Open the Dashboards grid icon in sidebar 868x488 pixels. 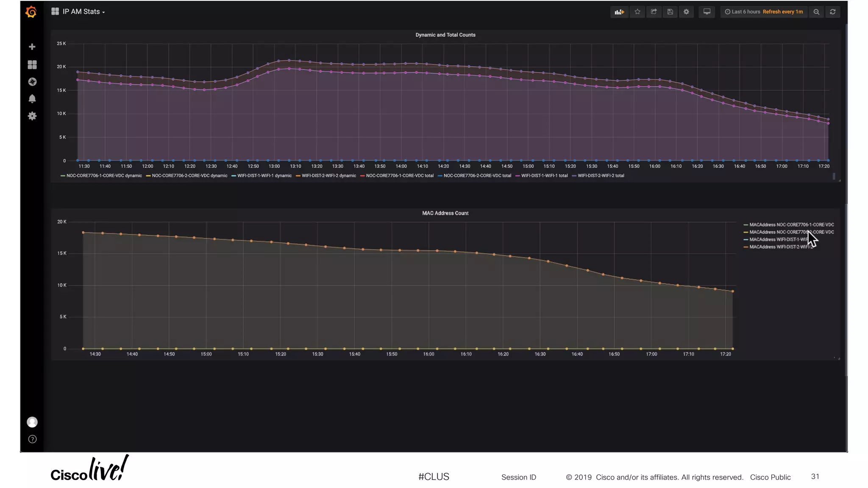point(32,64)
